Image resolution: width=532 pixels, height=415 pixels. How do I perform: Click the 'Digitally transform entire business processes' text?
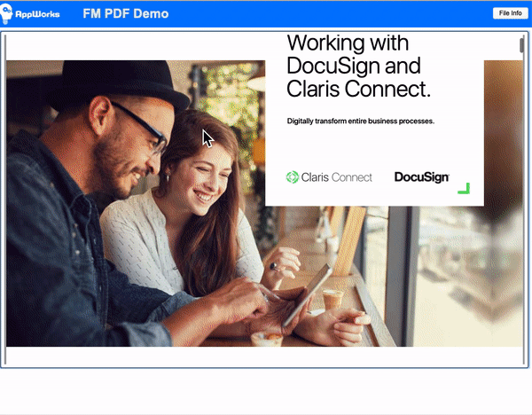tap(361, 121)
